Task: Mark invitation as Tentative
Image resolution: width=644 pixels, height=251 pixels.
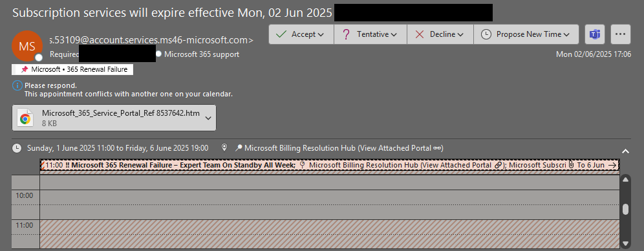Action: click(x=370, y=34)
